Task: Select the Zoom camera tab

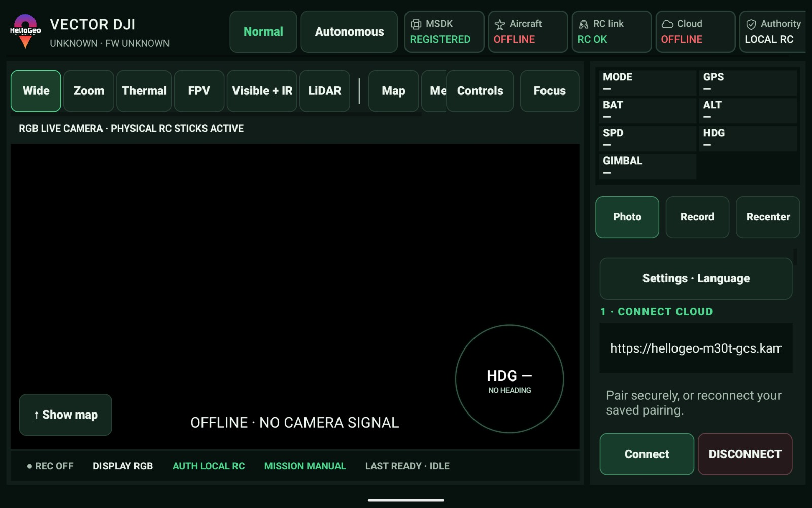Action: coord(89,91)
